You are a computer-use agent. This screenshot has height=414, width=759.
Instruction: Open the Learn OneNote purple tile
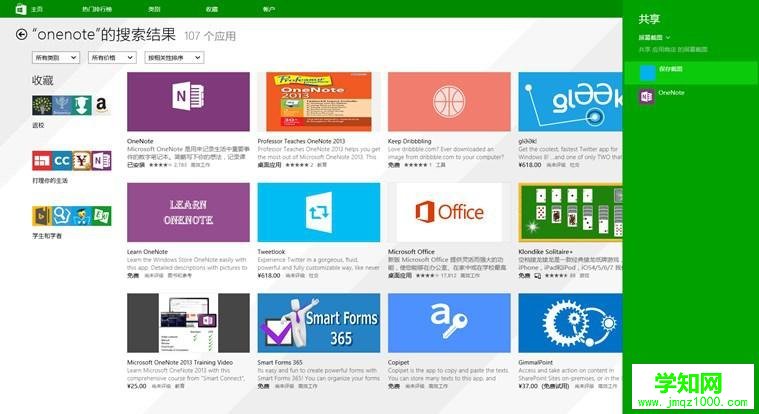point(188,212)
